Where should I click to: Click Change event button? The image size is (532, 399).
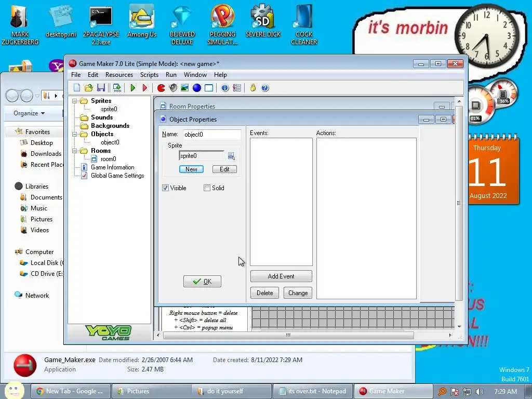(x=298, y=293)
